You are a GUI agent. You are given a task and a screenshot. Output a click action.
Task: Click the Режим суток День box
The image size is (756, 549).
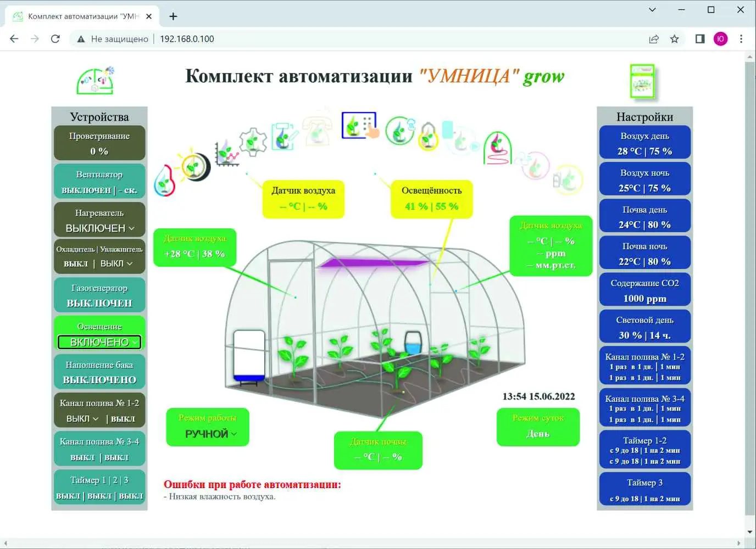pyautogui.click(x=538, y=427)
